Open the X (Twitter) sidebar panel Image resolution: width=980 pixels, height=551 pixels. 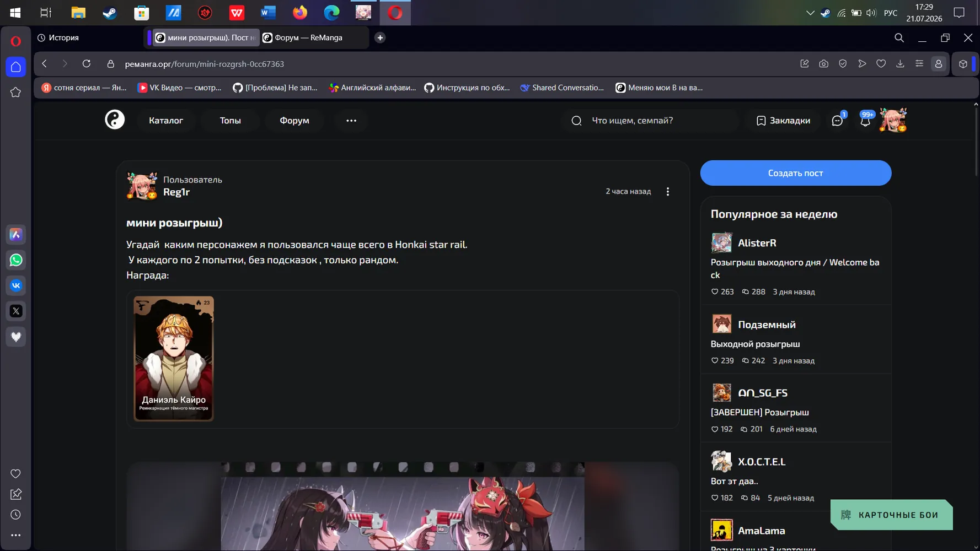tap(16, 311)
